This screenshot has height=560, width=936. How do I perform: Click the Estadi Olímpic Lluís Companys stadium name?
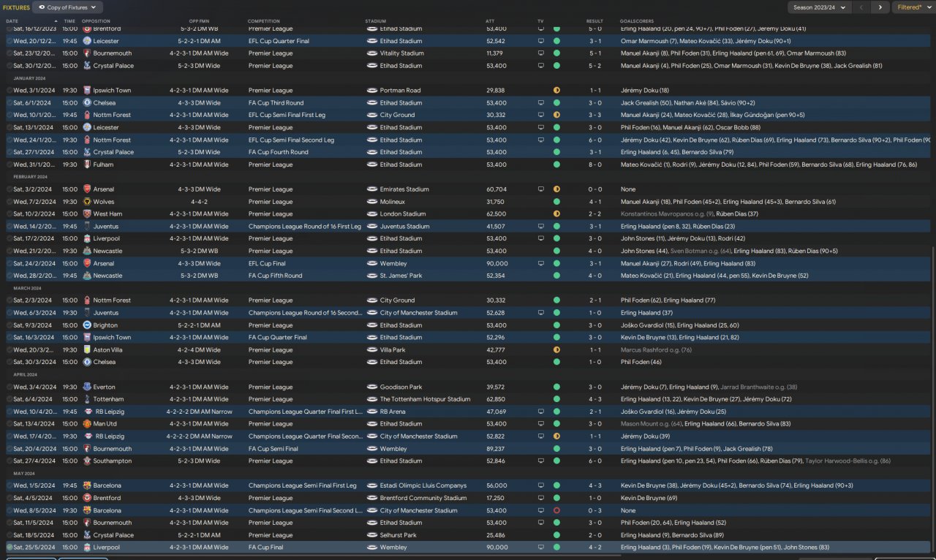(423, 485)
